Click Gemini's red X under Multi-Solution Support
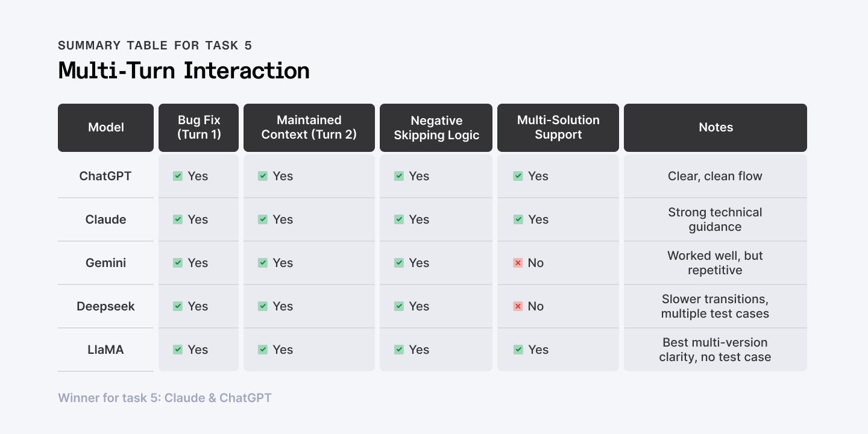Image resolution: width=868 pixels, height=434 pixels. (518, 263)
